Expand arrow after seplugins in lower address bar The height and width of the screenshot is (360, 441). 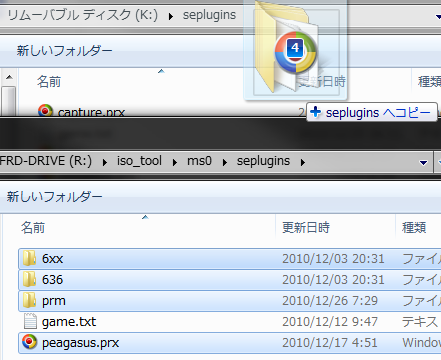coord(303,162)
